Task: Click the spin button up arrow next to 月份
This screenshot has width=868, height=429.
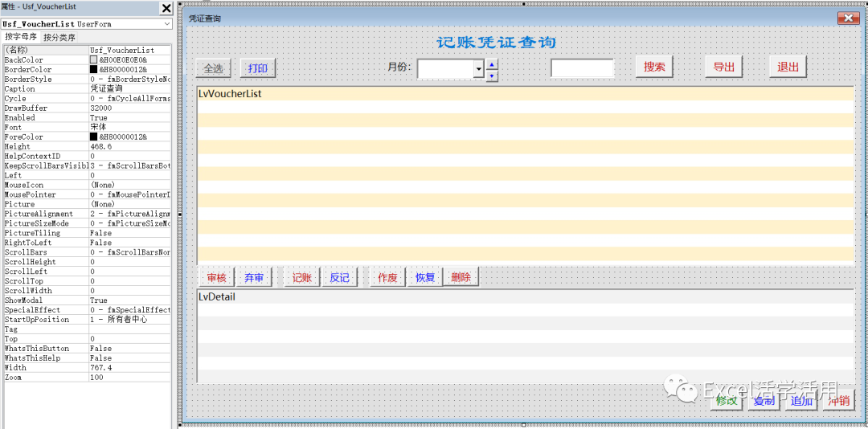Action: pos(492,64)
